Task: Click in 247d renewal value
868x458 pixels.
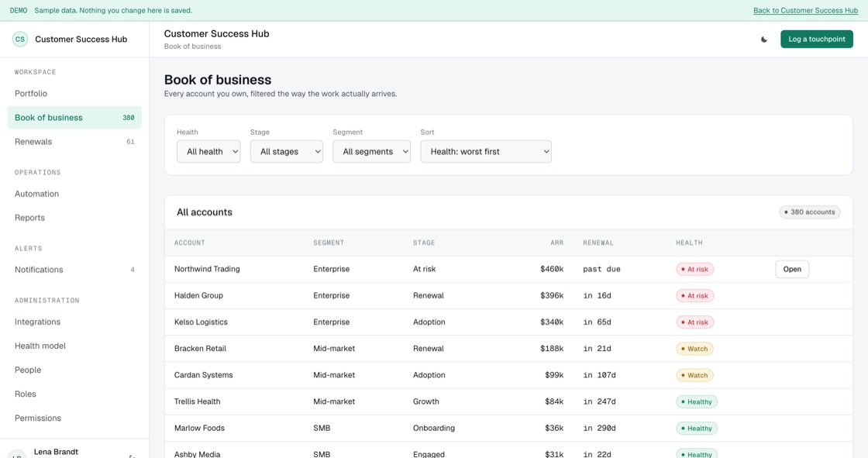Action: point(599,401)
